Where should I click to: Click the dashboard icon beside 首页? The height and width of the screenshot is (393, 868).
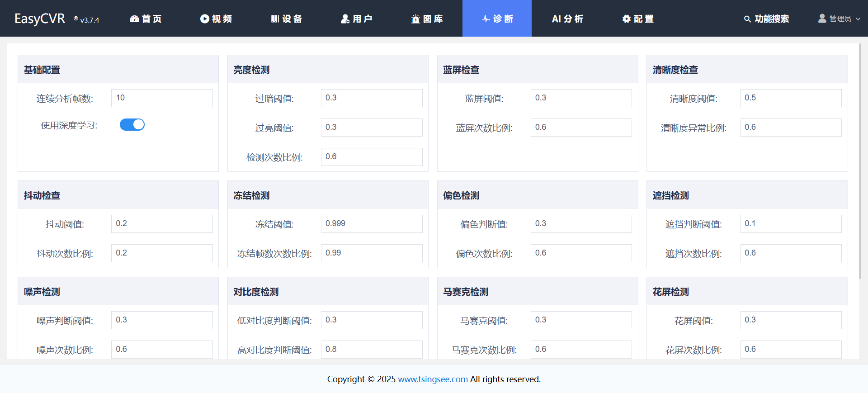click(134, 19)
